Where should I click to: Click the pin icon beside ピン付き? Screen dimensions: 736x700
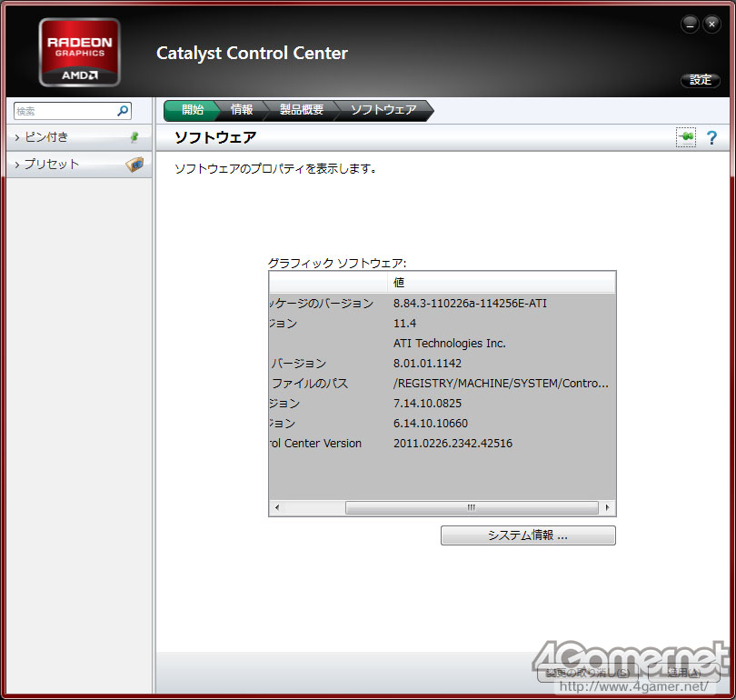click(134, 137)
